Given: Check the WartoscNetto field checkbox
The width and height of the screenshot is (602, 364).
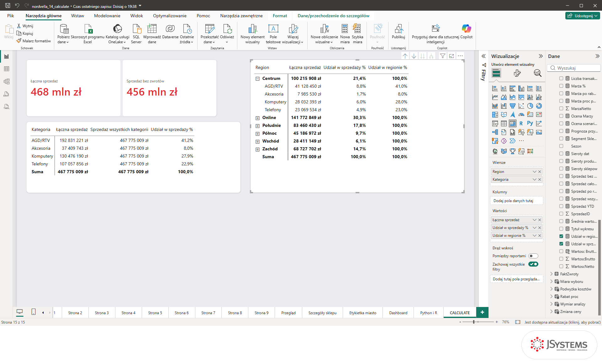Looking at the screenshot, I should (x=561, y=266).
